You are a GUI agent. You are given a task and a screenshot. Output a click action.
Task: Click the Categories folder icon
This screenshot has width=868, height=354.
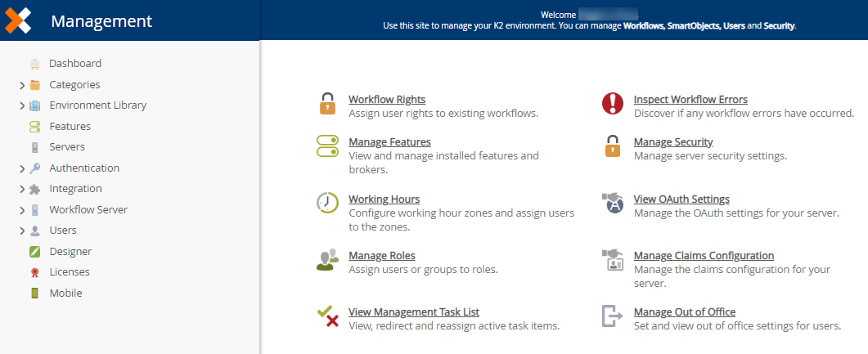(35, 85)
